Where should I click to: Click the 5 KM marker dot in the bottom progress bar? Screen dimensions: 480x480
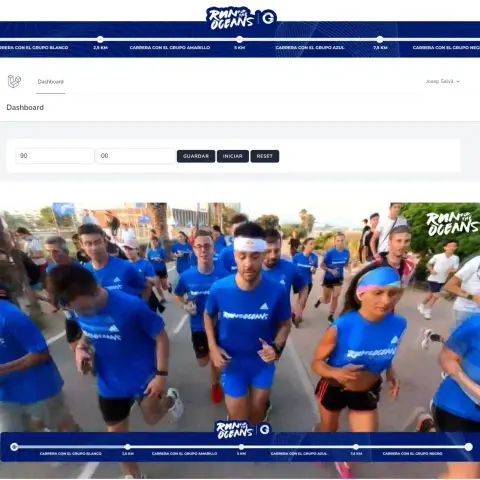pos(241,447)
